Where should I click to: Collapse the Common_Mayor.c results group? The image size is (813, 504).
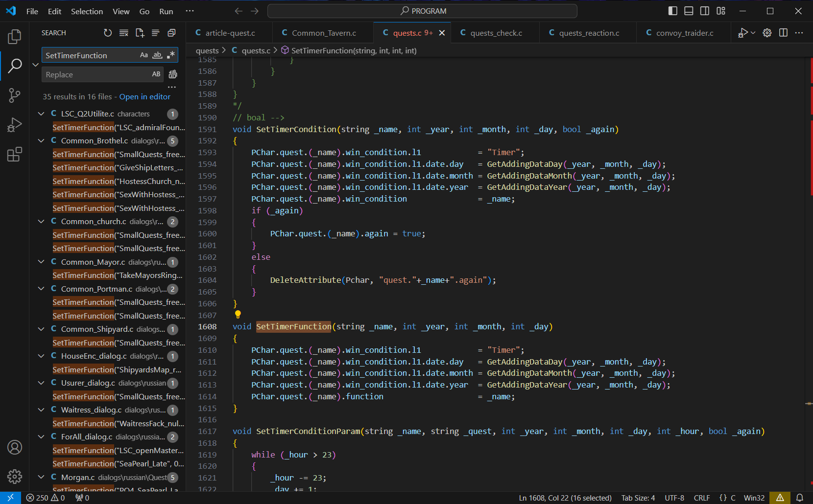coord(41,262)
